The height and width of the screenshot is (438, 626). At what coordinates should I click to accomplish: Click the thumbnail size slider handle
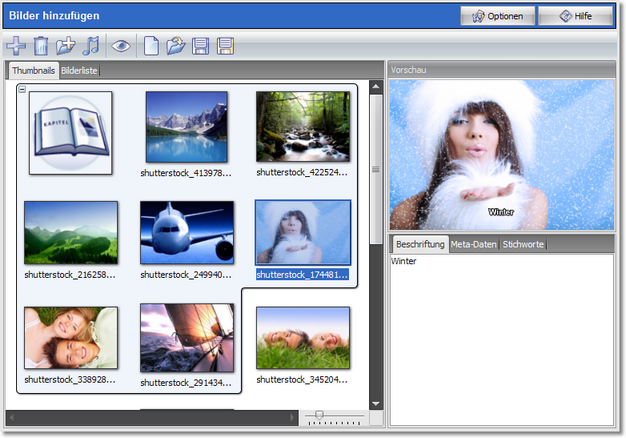click(319, 414)
